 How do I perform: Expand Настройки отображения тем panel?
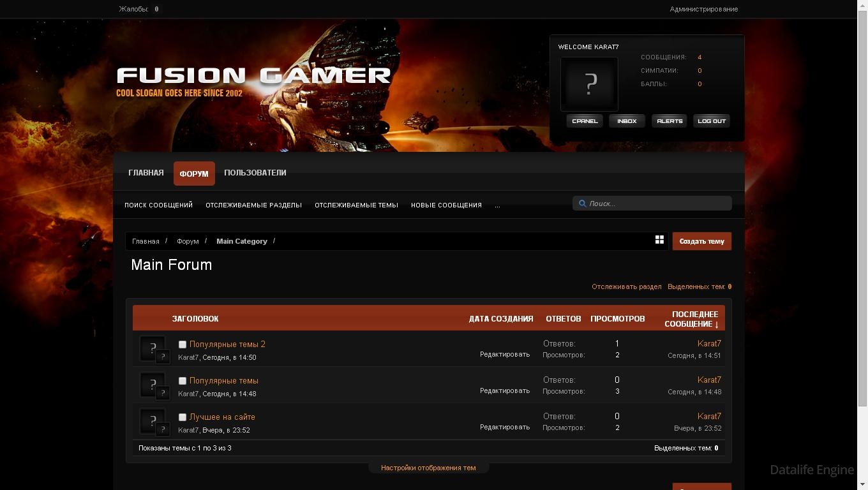[428, 468]
